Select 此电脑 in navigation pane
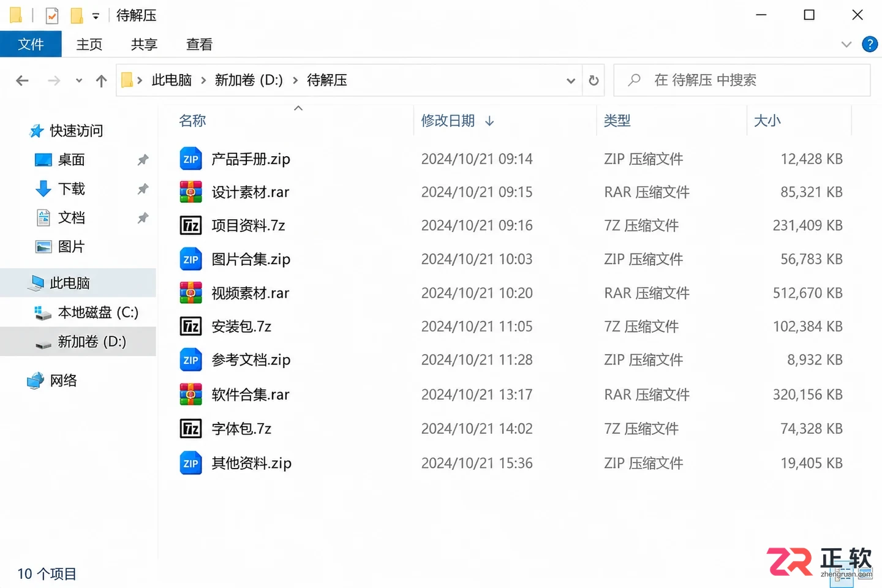Screen dimensions: 882x588 pos(78,283)
